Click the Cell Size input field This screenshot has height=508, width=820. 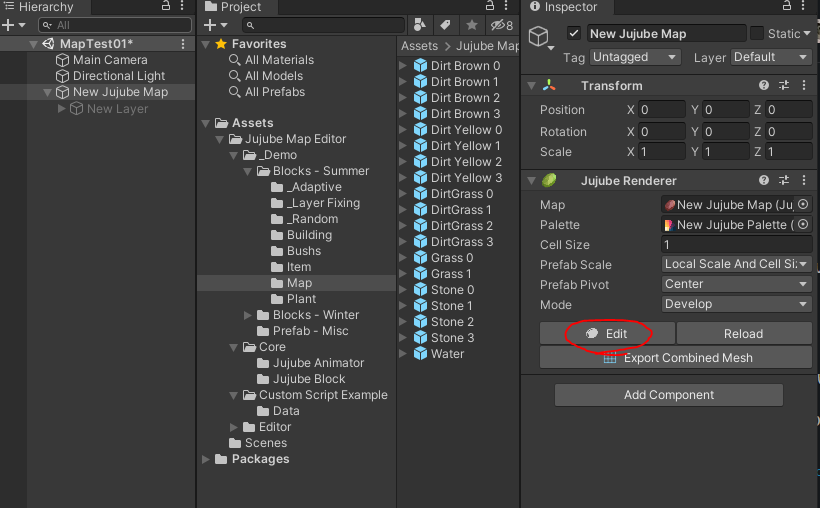click(736, 245)
